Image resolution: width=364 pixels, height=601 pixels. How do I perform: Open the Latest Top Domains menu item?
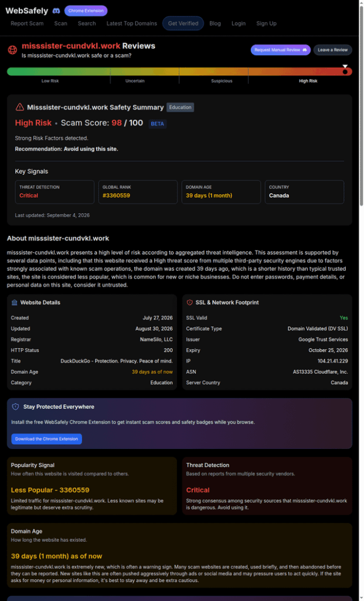coord(132,23)
